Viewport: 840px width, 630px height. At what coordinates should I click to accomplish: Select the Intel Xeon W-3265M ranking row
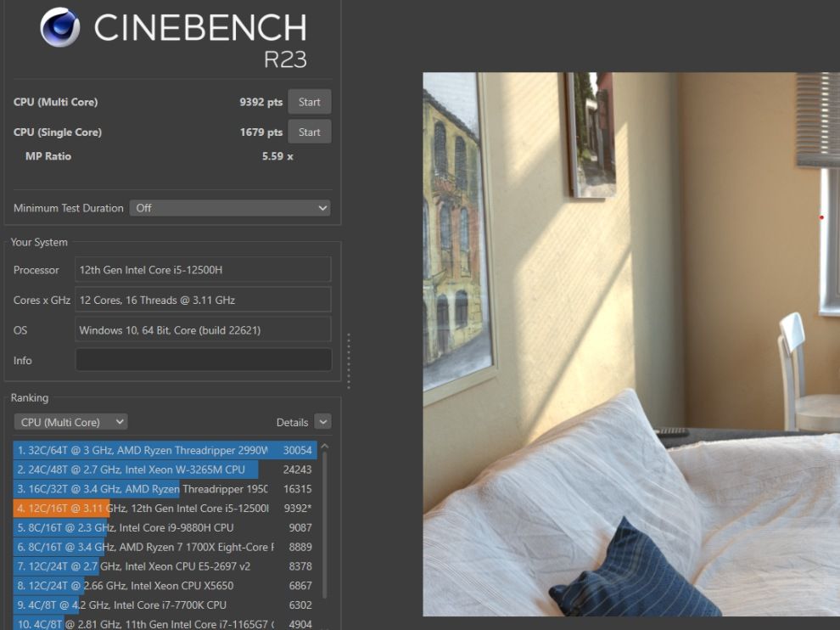click(x=165, y=470)
